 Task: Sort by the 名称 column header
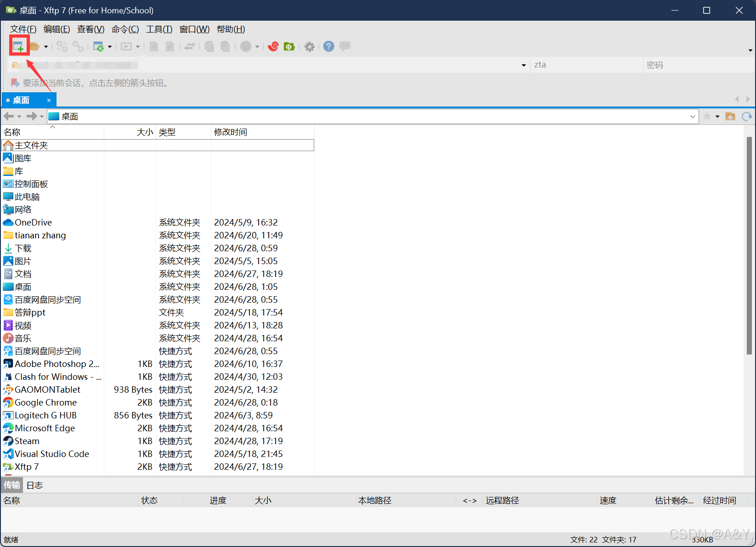coord(52,132)
